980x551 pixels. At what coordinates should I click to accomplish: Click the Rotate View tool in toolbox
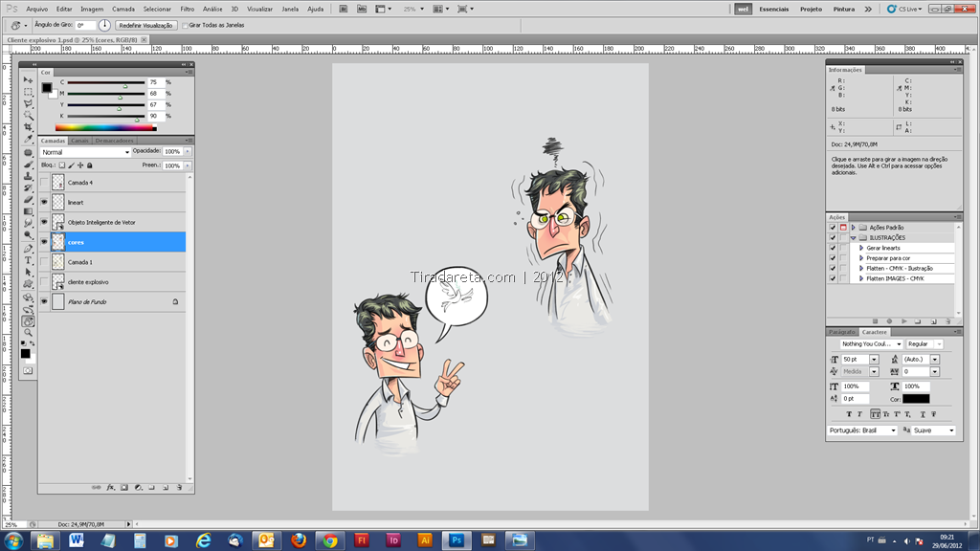pyautogui.click(x=28, y=321)
